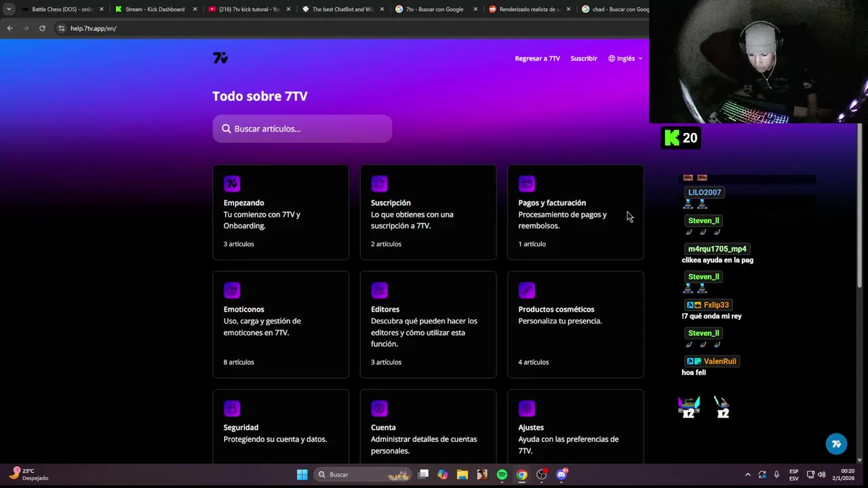868x488 pixels.
Task: Open the Editores article category
Action: 428,325
